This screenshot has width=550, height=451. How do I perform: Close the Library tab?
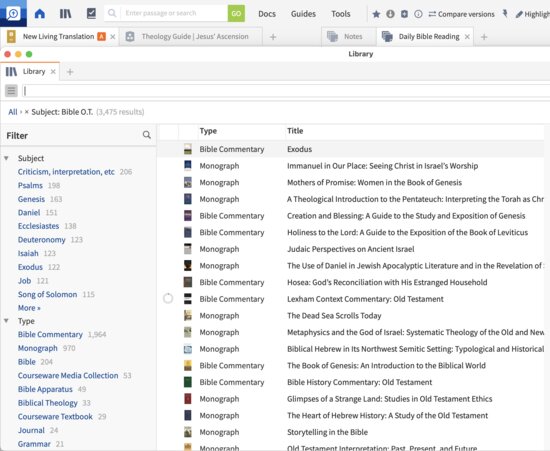tap(53, 72)
